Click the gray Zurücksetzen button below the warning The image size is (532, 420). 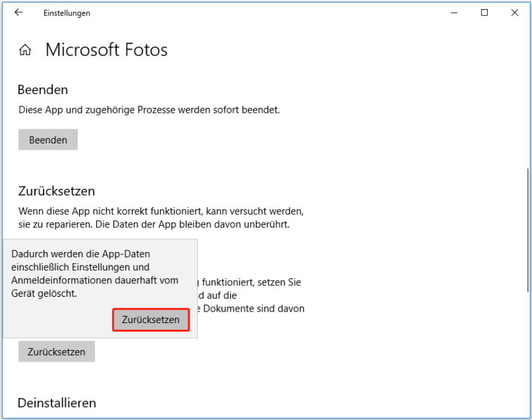pyautogui.click(x=56, y=351)
